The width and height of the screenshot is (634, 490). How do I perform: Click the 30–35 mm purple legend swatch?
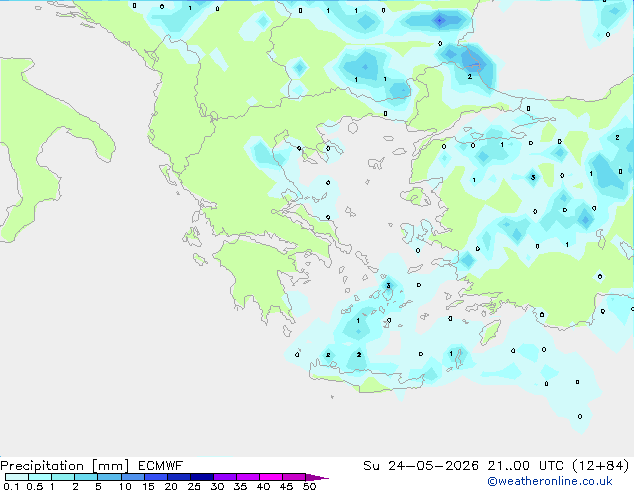pyautogui.click(x=225, y=477)
